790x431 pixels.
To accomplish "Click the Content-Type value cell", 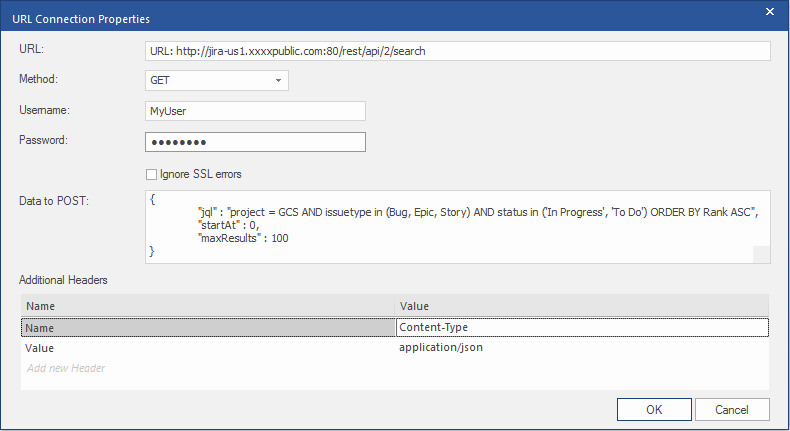I will tap(582, 327).
